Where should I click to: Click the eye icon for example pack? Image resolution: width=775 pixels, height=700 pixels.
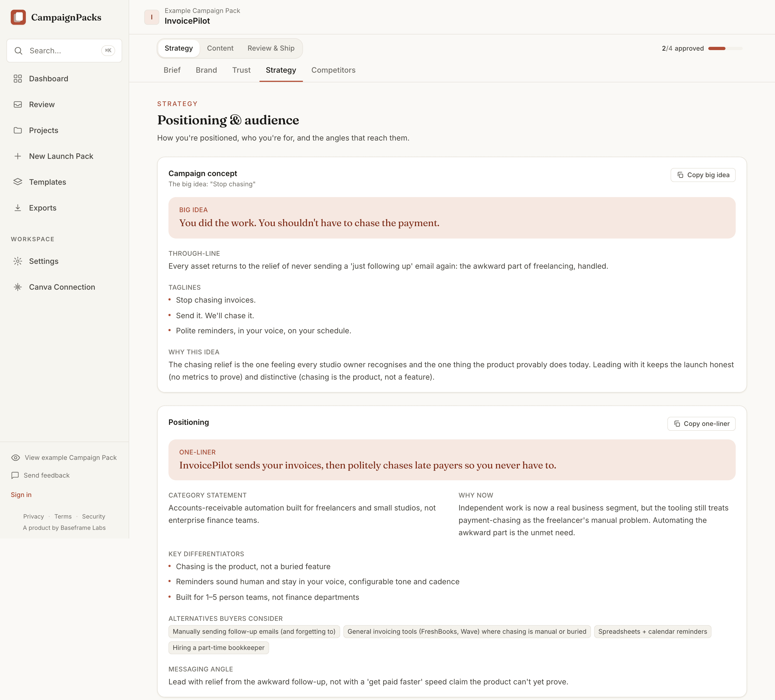click(x=15, y=458)
